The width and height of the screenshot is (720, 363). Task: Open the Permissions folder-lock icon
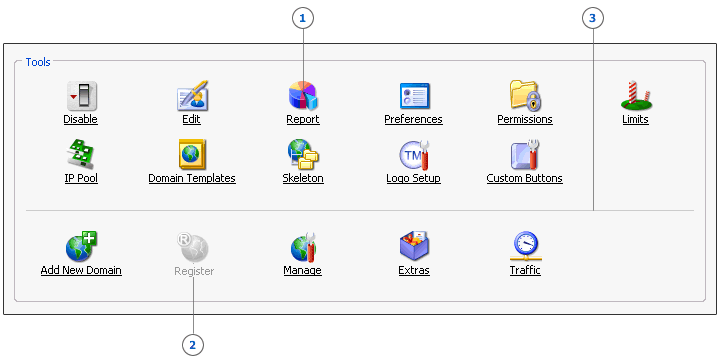[525, 96]
